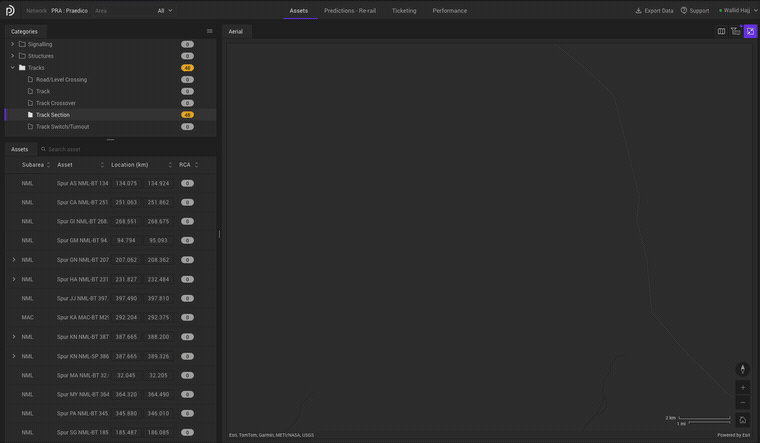Screen dimensions: 760x443
Task: Open the Categories panel hamburger menu
Action: [209, 31]
